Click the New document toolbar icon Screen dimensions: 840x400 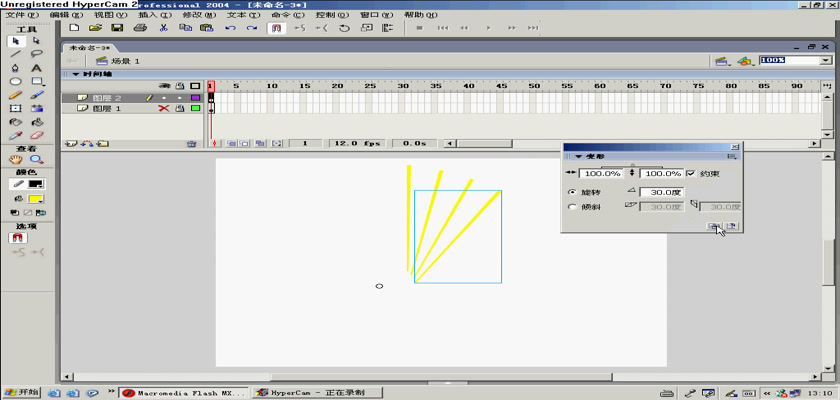[74, 28]
